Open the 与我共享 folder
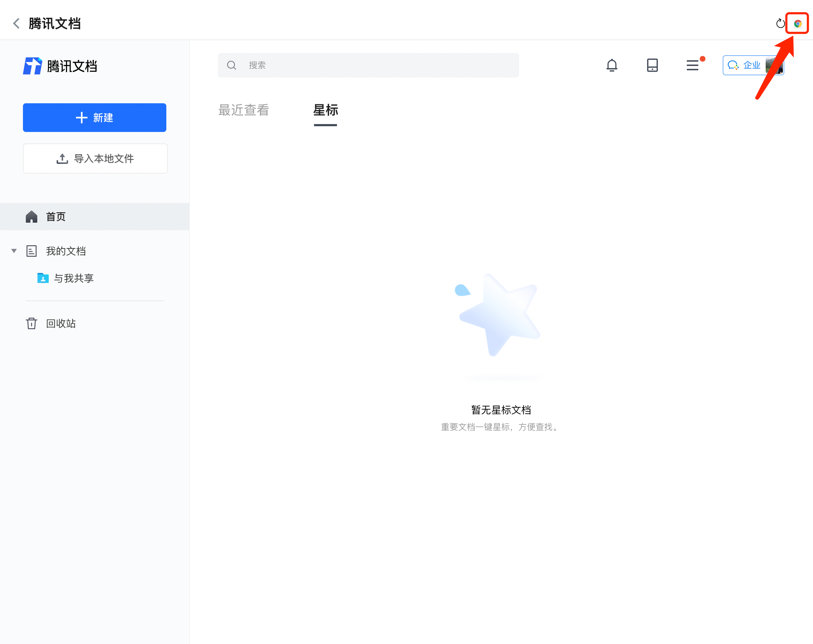 pos(73,278)
